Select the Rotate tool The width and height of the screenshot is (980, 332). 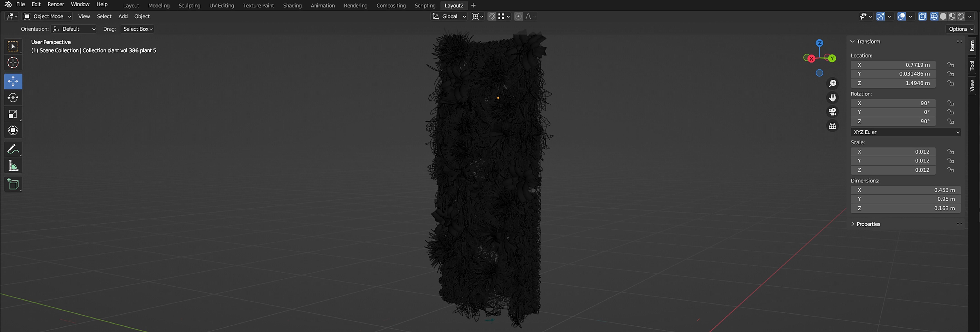point(13,98)
